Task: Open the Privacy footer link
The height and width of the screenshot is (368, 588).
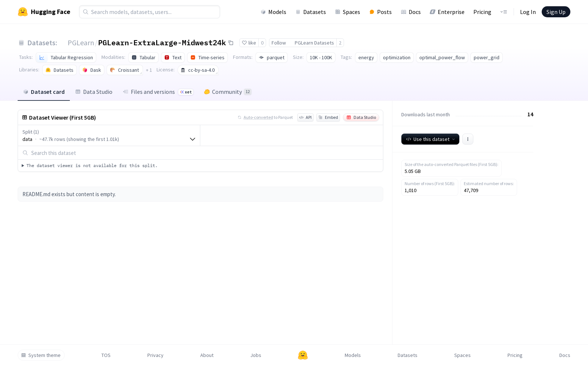Action: (x=155, y=355)
